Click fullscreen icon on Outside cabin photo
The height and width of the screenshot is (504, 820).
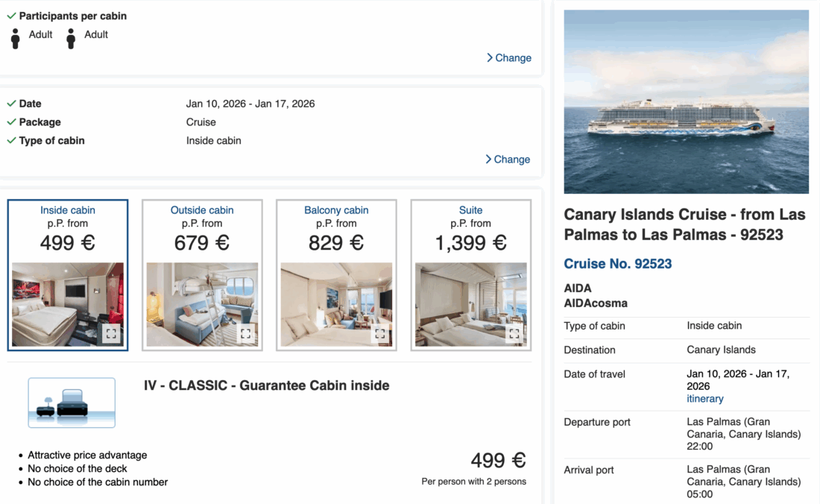pyautogui.click(x=245, y=333)
